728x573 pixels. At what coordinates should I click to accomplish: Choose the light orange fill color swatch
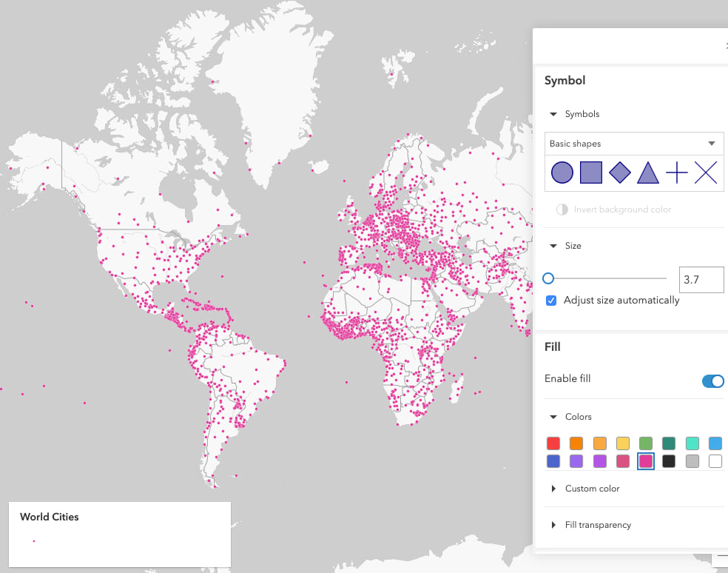pos(600,443)
